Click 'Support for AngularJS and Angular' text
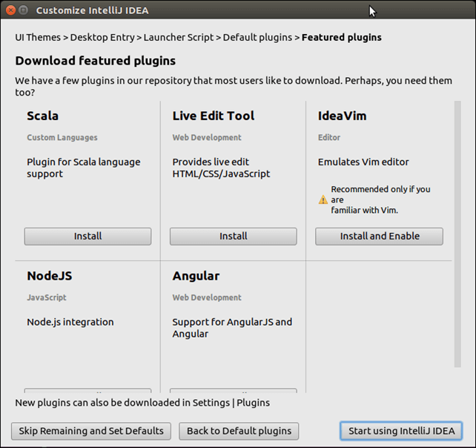Screen dimensions: 476x448 coord(232,328)
